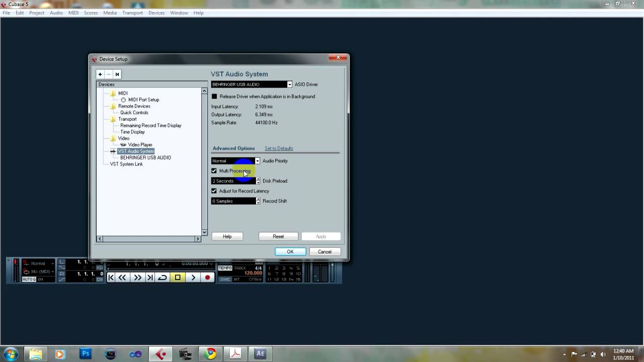Image resolution: width=644 pixels, height=362 pixels.
Task: Select BEHRINGER USB AUDIO in device tree
Action: pos(145,158)
